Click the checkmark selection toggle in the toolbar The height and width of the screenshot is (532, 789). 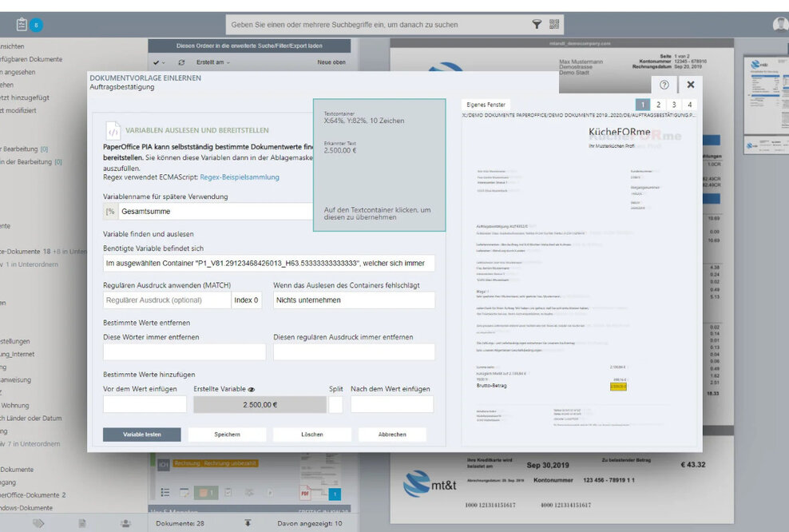157,62
